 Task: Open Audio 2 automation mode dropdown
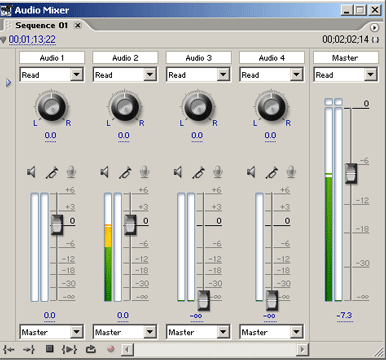pos(150,74)
